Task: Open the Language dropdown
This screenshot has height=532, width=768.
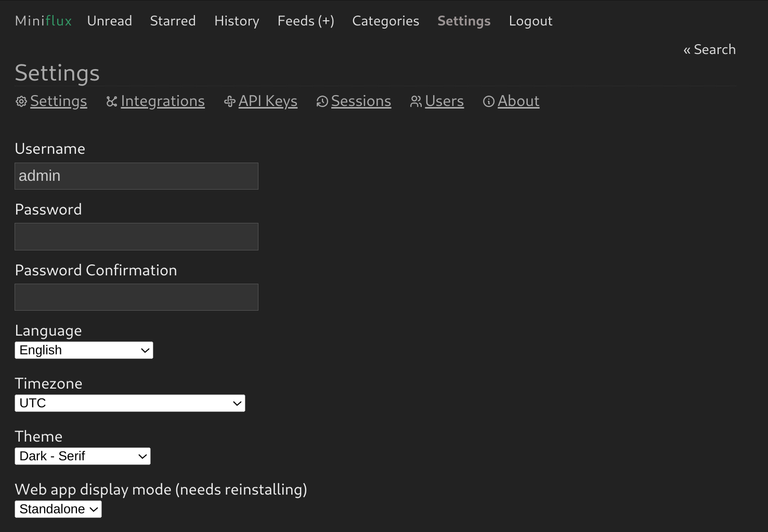Action: point(84,350)
